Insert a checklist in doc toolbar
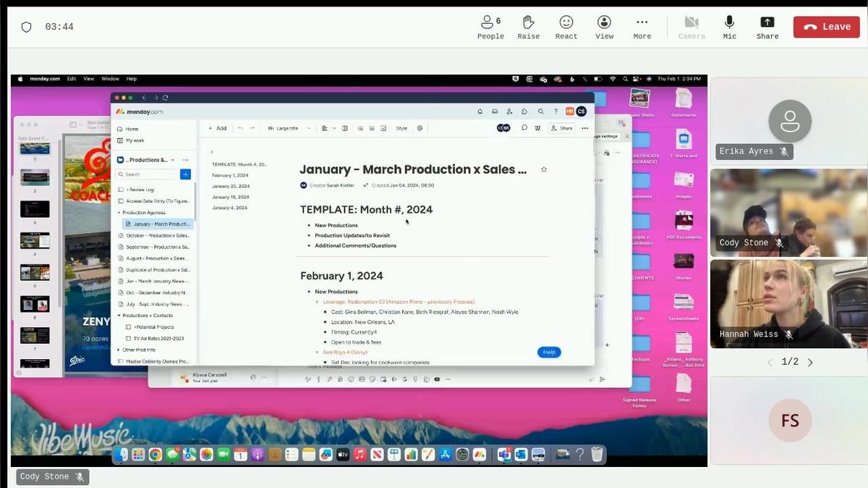The image size is (868, 488). [x=382, y=128]
